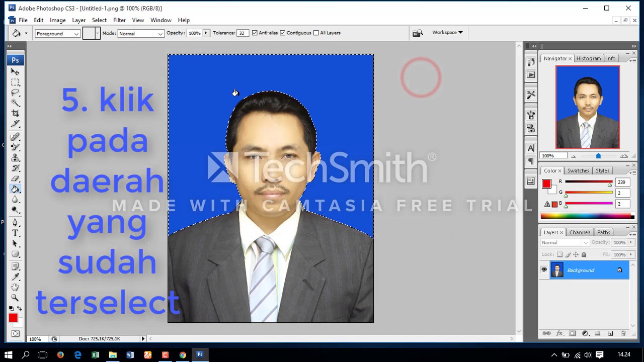This screenshot has width=644, height=362.
Task: Select the Rectangle shape tool
Action: [x=15, y=254]
